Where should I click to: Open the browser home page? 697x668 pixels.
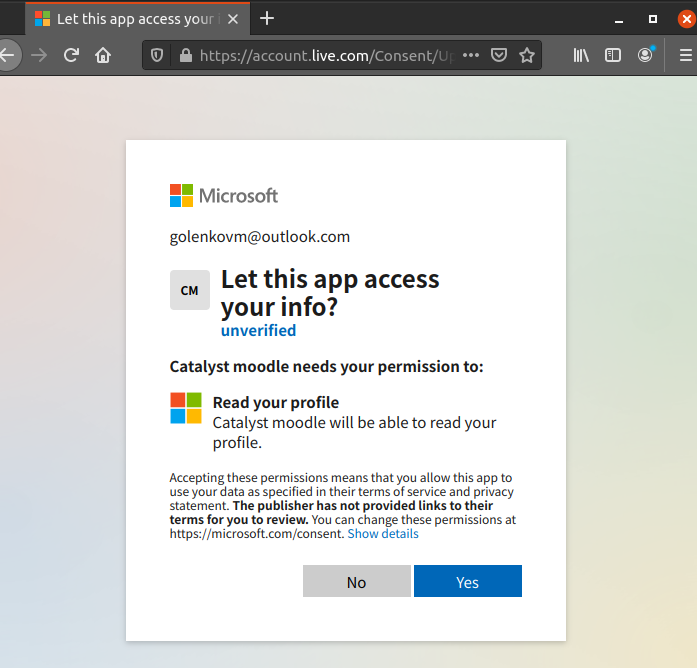(x=103, y=55)
